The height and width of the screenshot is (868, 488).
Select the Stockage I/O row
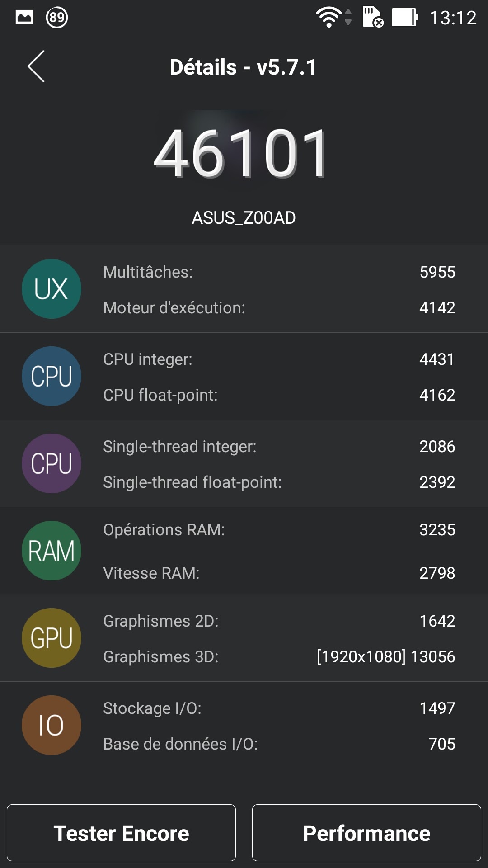point(279,708)
